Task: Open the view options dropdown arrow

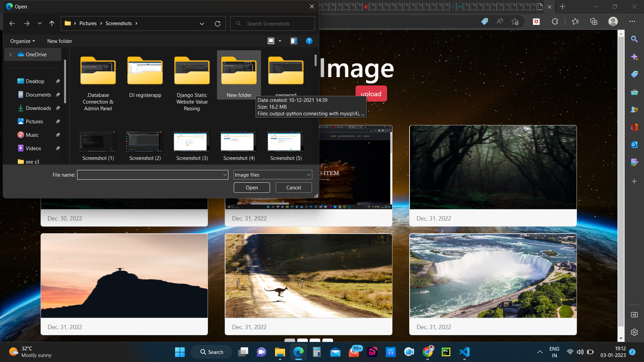Action: (x=280, y=41)
